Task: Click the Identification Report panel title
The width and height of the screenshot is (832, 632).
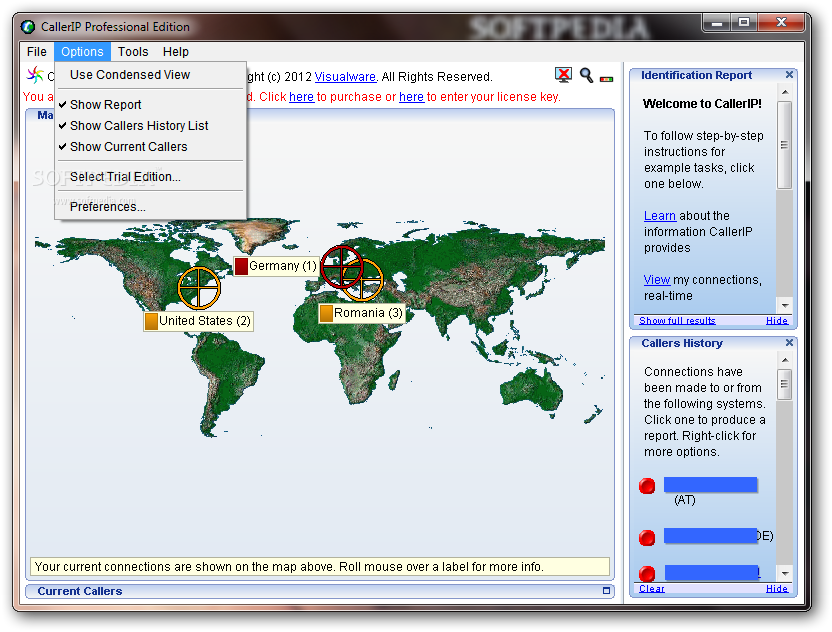Action: tap(696, 75)
